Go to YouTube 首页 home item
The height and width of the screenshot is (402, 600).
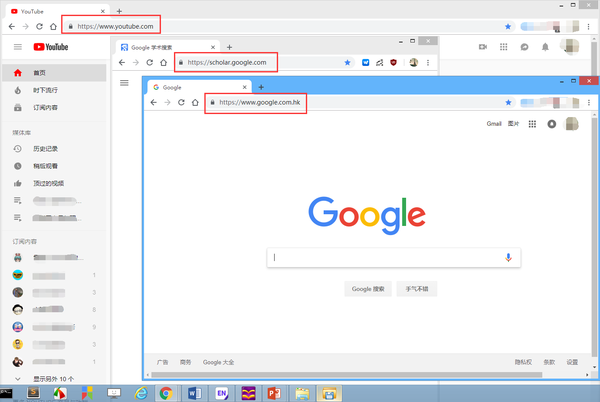pyautogui.click(x=54, y=73)
